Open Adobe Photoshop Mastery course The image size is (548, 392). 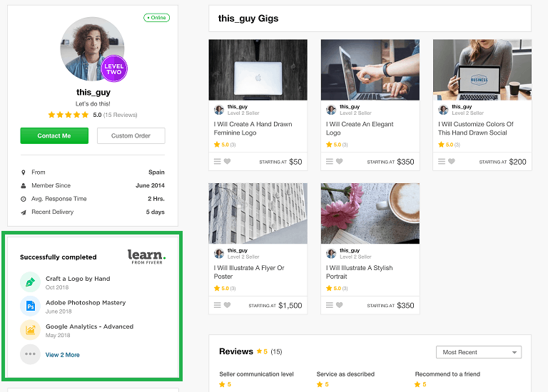coord(86,303)
